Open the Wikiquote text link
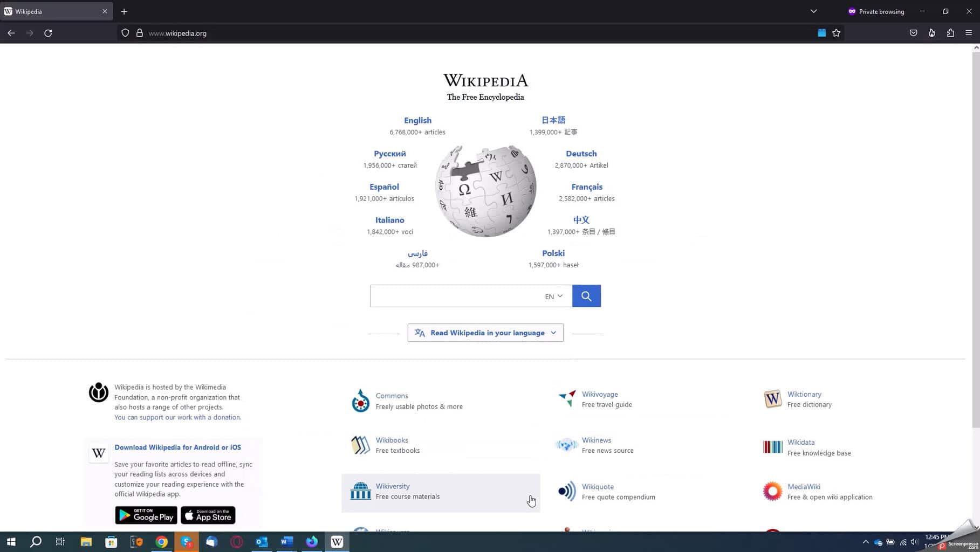This screenshot has width=980, height=552. pyautogui.click(x=598, y=487)
